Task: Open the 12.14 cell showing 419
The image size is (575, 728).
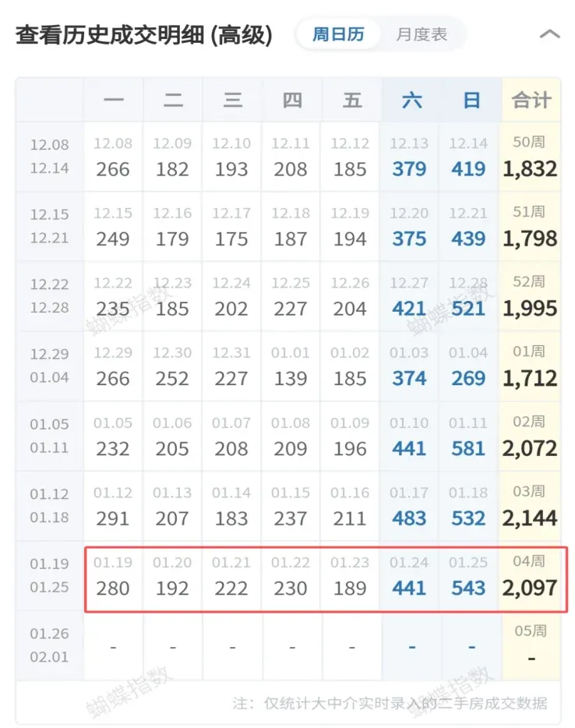Action: 469,158
